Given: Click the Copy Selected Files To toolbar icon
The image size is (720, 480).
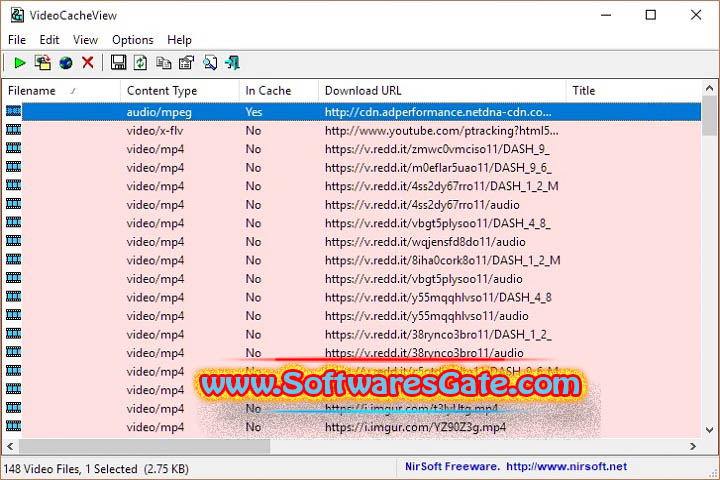Looking at the screenshot, I should tap(43, 63).
